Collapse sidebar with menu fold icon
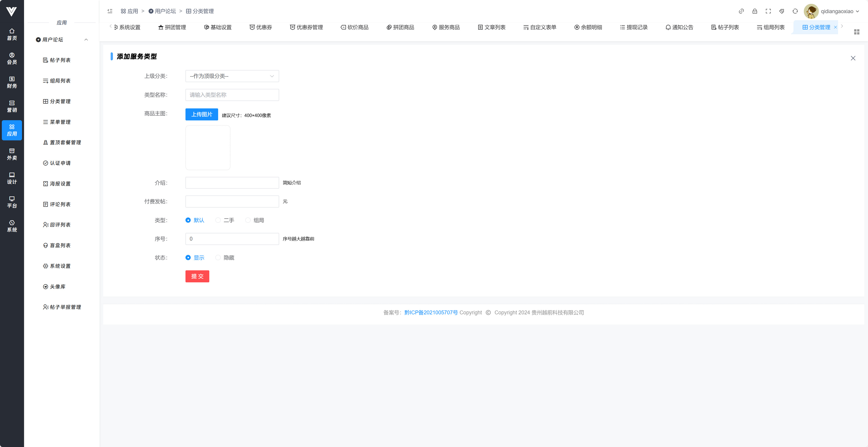 (110, 11)
